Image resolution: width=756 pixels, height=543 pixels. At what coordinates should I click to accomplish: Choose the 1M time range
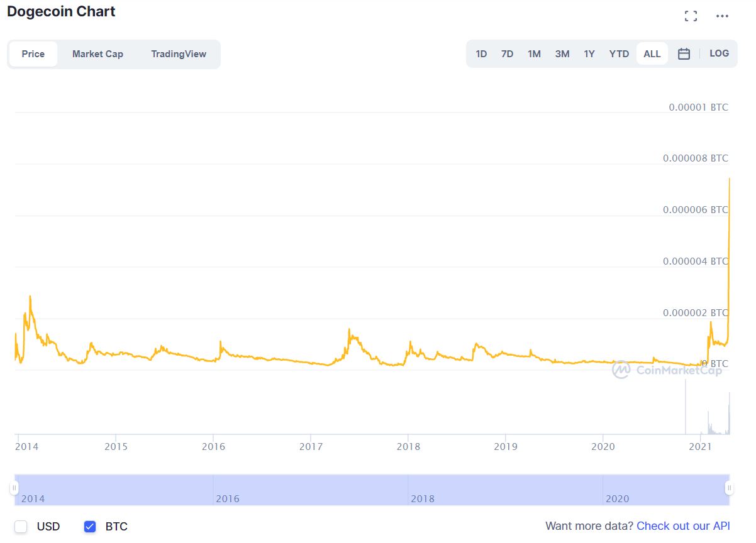pyautogui.click(x=534, y=54)
